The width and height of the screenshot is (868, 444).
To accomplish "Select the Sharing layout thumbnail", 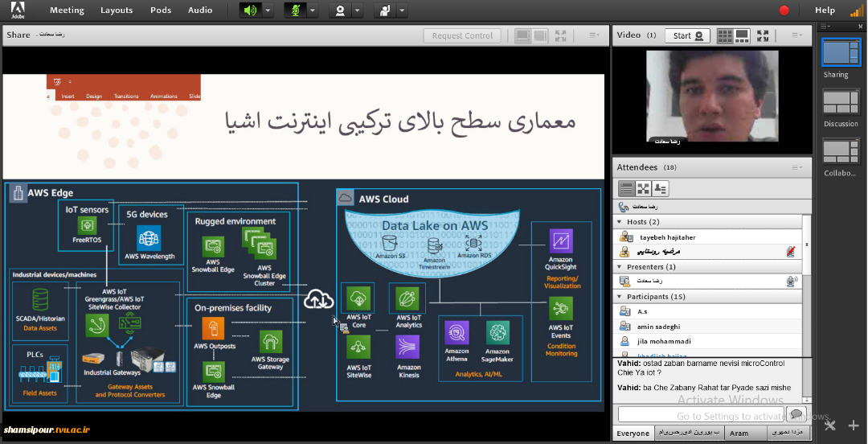I will [x=841, y=54].
